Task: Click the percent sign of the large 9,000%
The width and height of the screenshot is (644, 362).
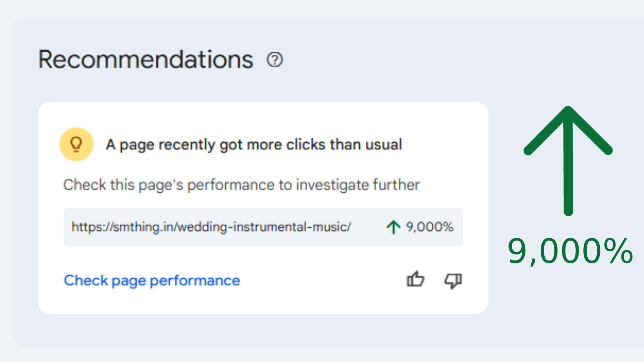Action: click(x=618, y=251)
